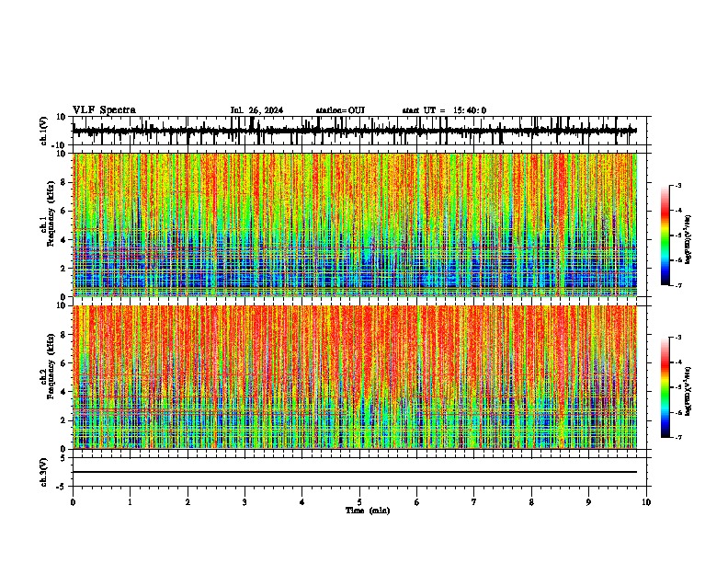Select the Time (min) axis title
The height and width of the screenshot is (563, 728).
[x=368, y=511]
